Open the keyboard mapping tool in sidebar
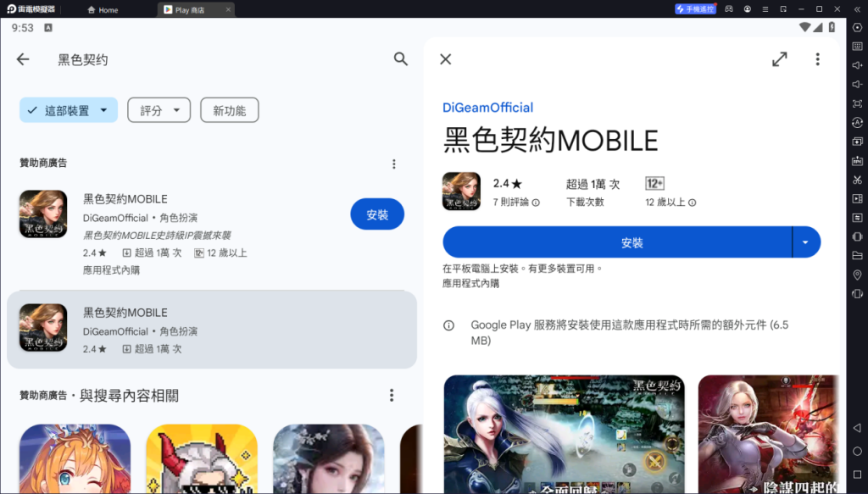Image resolution: width=868 pixels, height=494 pixels. click(858, 47)
